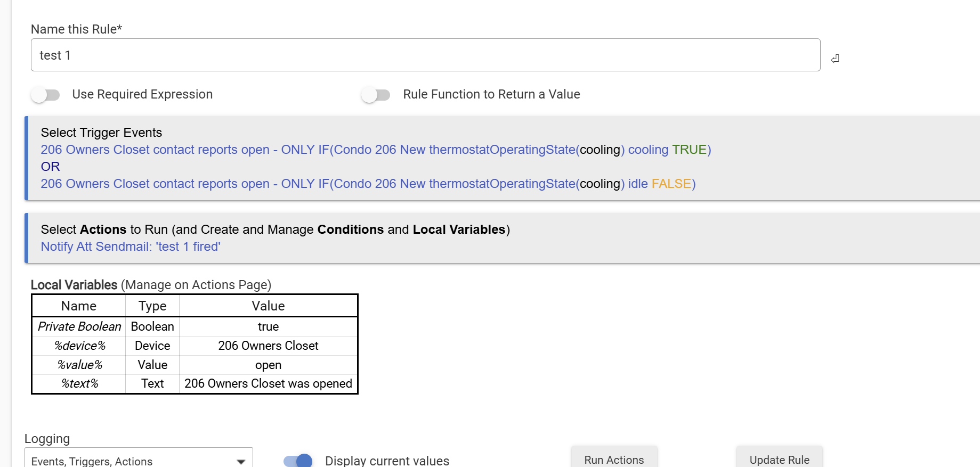Screen dimensions: 980x467
Task: Click the trigger with cooling TRUE condition
Action: [375, 150]
